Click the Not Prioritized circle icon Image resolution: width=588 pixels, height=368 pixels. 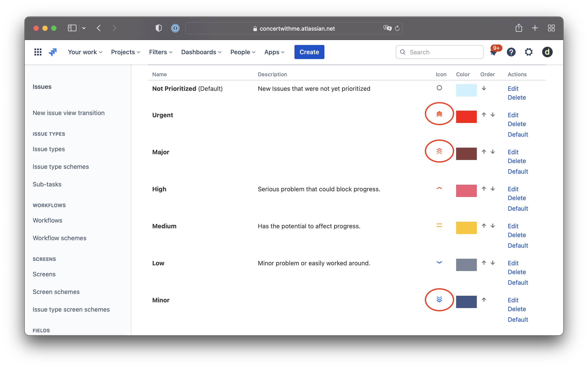tap(439, 88)
